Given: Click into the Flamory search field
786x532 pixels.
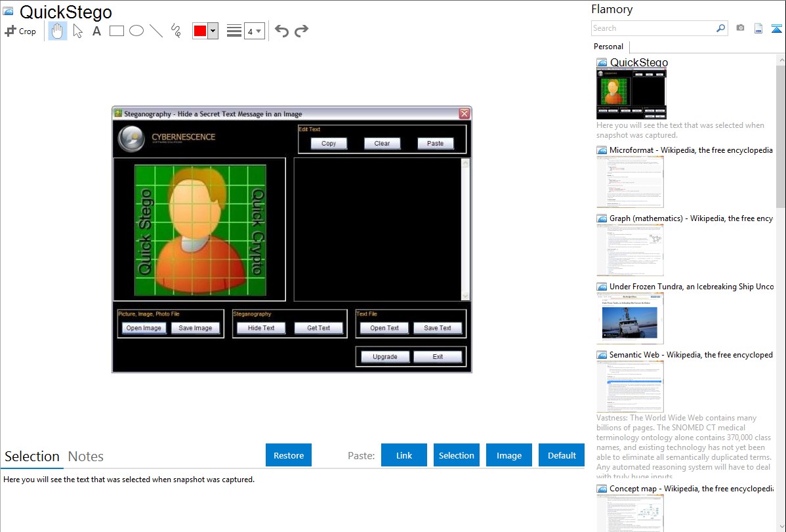Looking at the screenshot, I should (x=653, y=28).
